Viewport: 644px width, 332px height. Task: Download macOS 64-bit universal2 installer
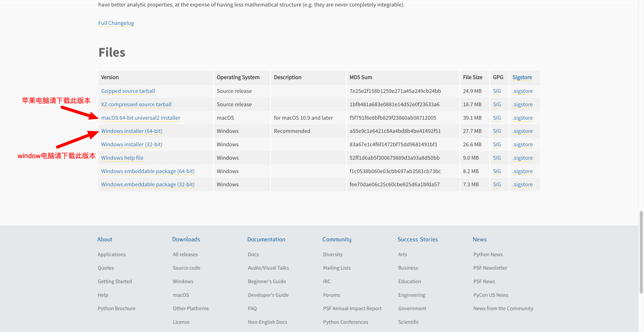coord(140,118)
